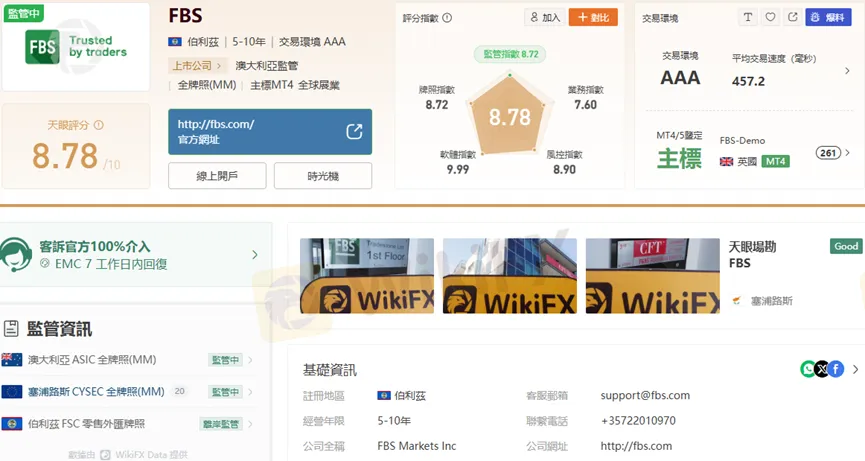Click the FBS Markets Inc company name
The width and height of the screenshot is (865, 461).
[x=417, y=446]
